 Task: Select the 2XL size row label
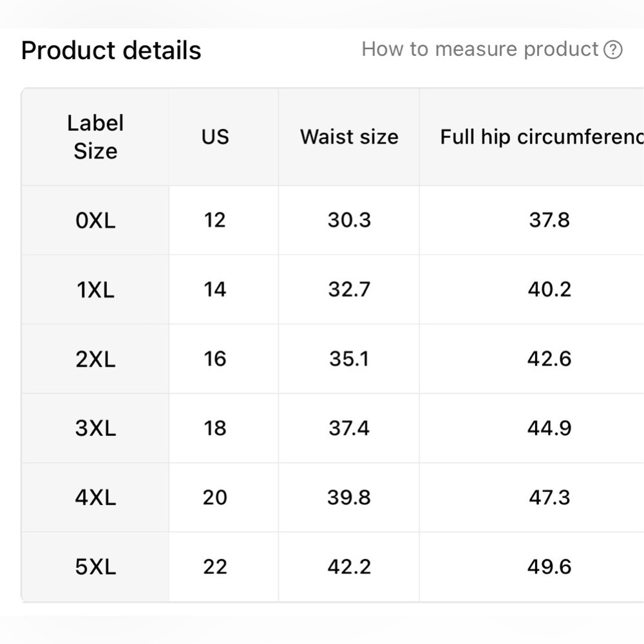[95, 359]
